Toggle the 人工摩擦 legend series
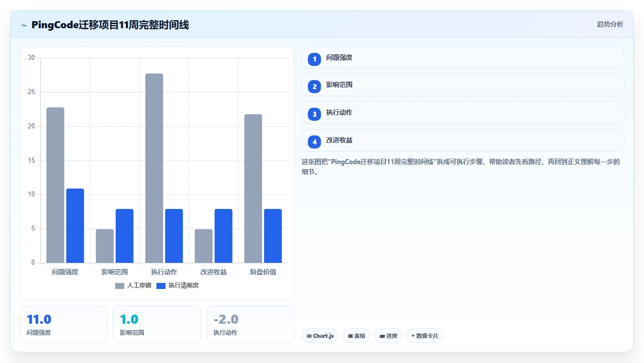This screenshot has width=644, height=363. click(133, 285)
